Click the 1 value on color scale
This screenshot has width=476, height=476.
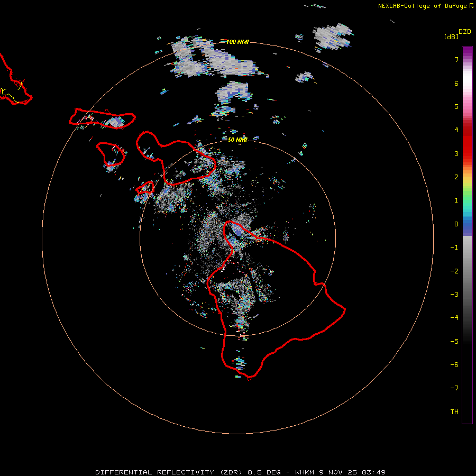pos(456,200)
